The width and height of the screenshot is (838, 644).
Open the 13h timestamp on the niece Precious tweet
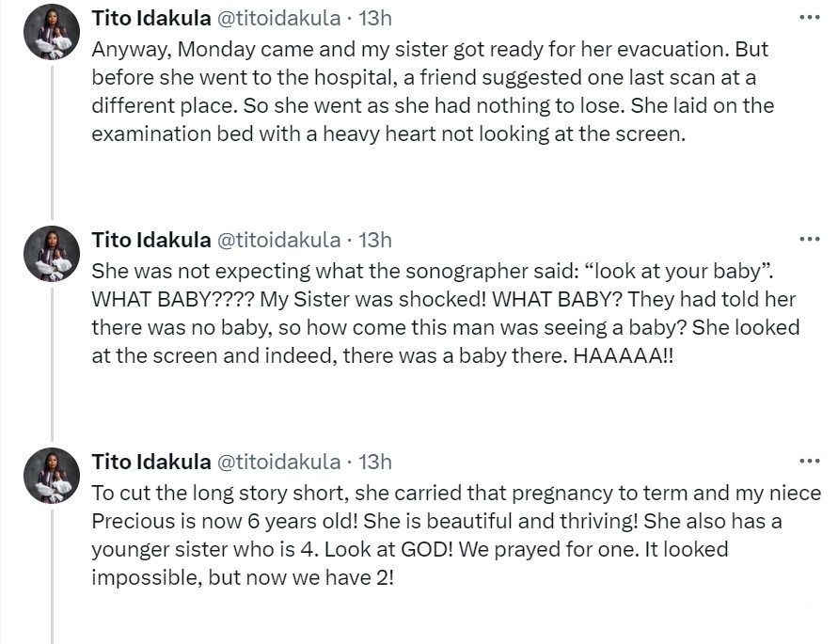point(376,462)
